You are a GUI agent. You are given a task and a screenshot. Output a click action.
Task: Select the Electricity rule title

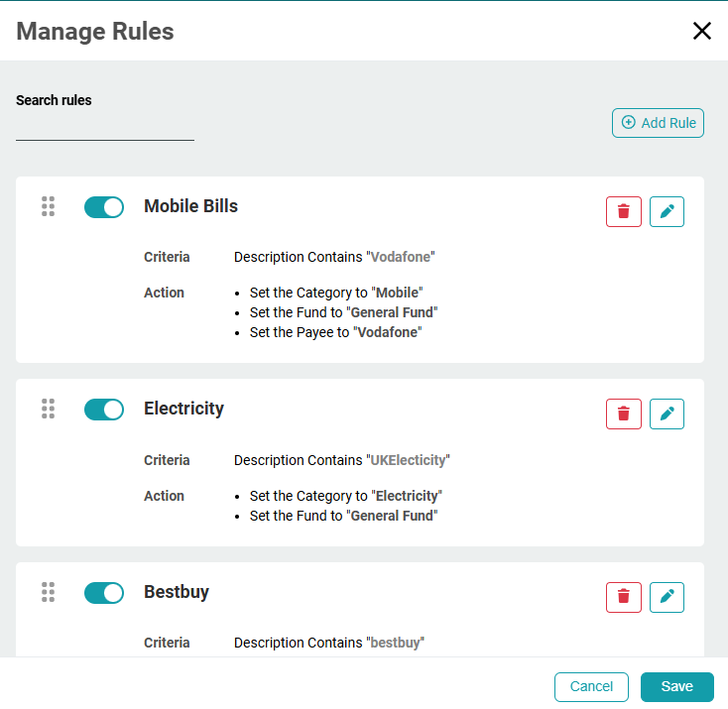(183, 409)
